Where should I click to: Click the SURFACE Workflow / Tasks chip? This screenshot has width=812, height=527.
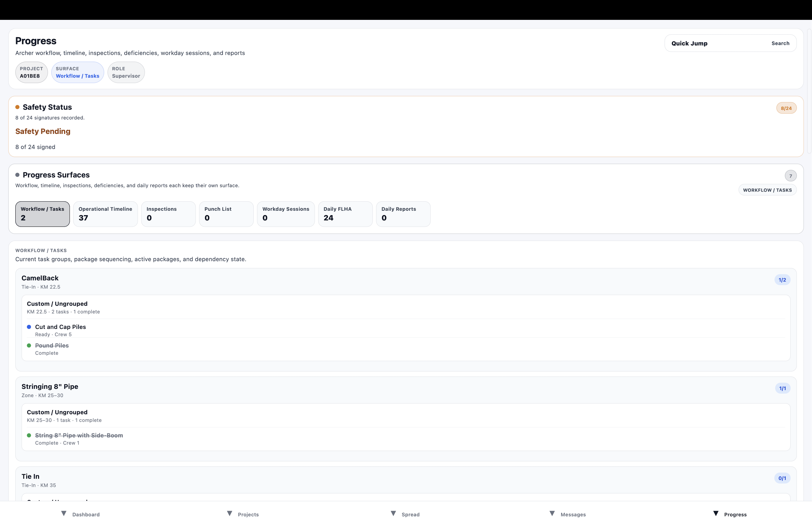pyautogui.click(x=77, y=72)
